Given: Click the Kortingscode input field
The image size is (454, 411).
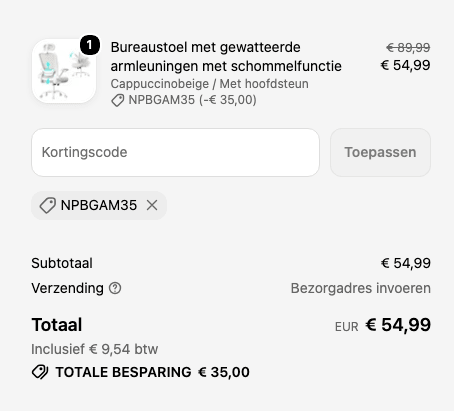Looking at the screenshot, I should click(175, 152).
